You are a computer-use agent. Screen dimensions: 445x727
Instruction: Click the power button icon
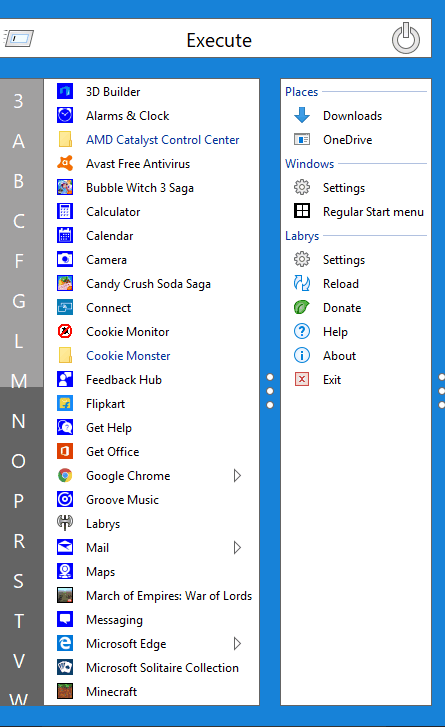[406, 38]
